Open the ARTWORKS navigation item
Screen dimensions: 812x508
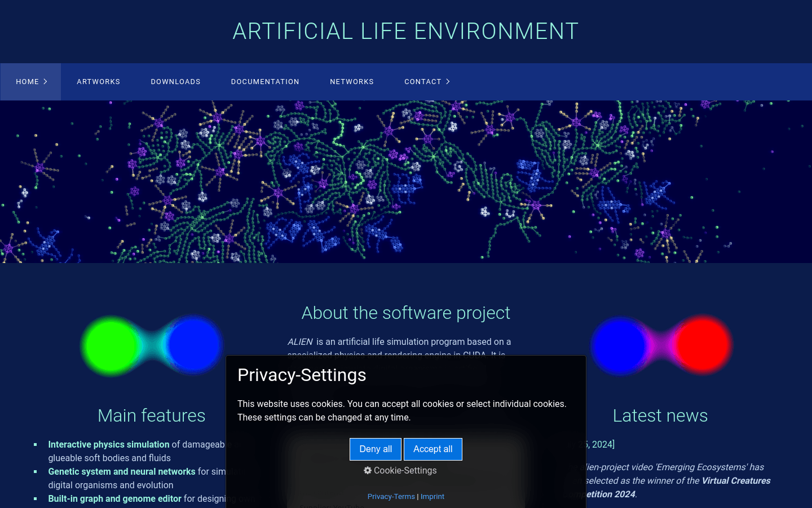click(99, 82)
